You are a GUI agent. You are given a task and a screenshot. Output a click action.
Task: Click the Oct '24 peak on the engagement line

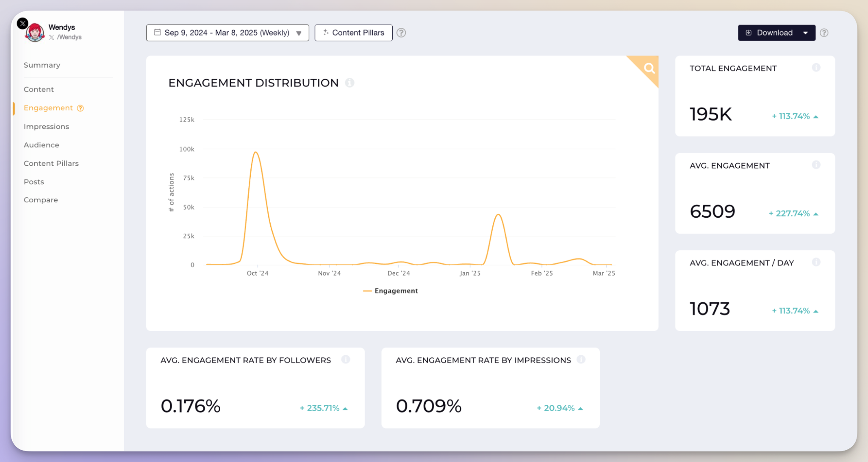click(x=255, y=152)
